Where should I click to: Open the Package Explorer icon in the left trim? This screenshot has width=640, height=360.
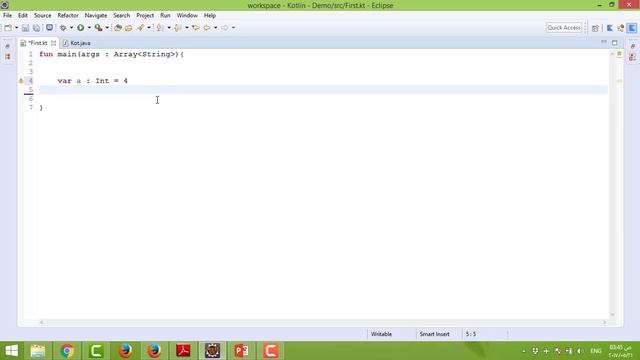(7, 57)
